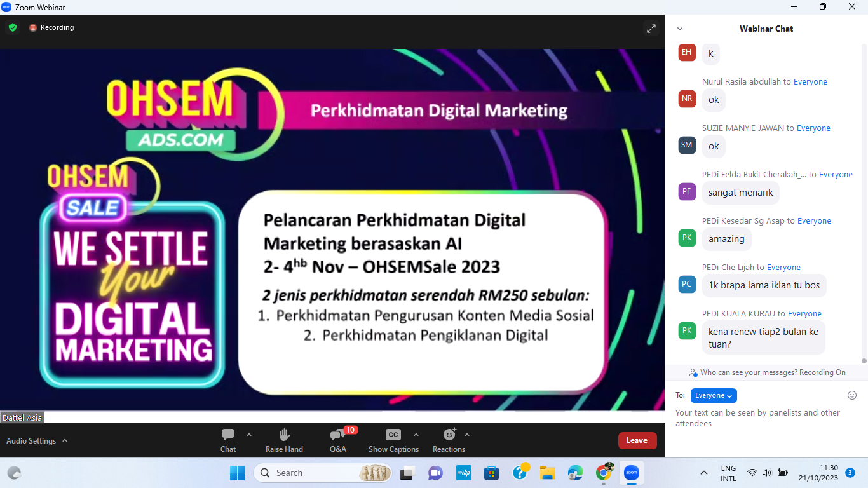Click the Dattel Asia speaker name label

22,417
